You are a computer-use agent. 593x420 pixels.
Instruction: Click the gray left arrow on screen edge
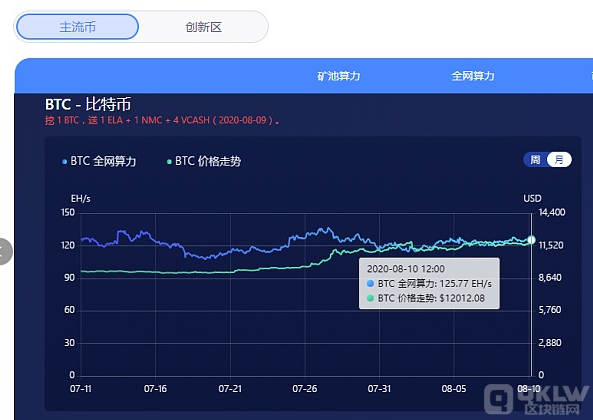(4, 251)
